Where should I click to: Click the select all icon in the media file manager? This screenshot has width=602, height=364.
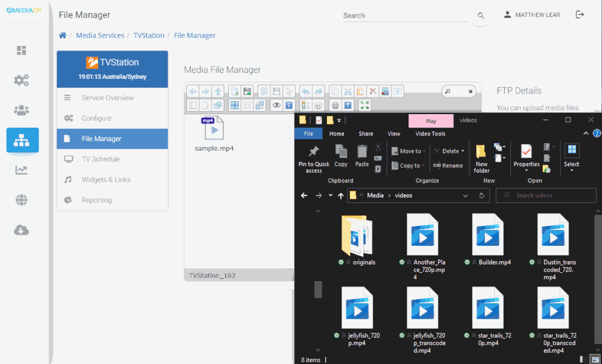click(235, 105)
